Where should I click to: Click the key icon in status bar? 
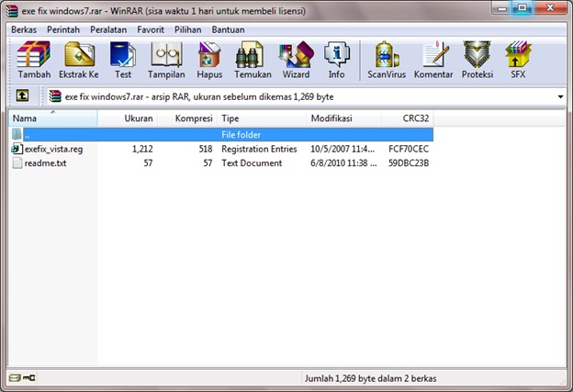(x=29, y=377)
